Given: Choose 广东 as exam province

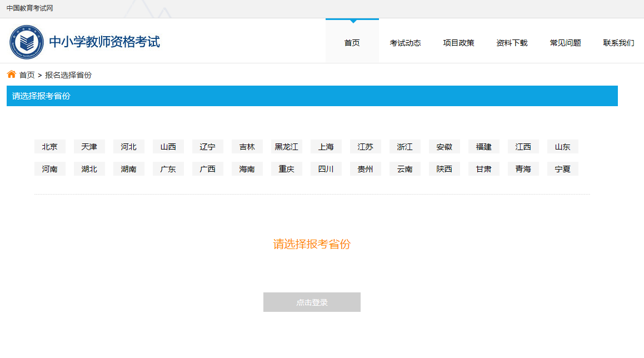Looking at the screenshot, I should 168,169.
